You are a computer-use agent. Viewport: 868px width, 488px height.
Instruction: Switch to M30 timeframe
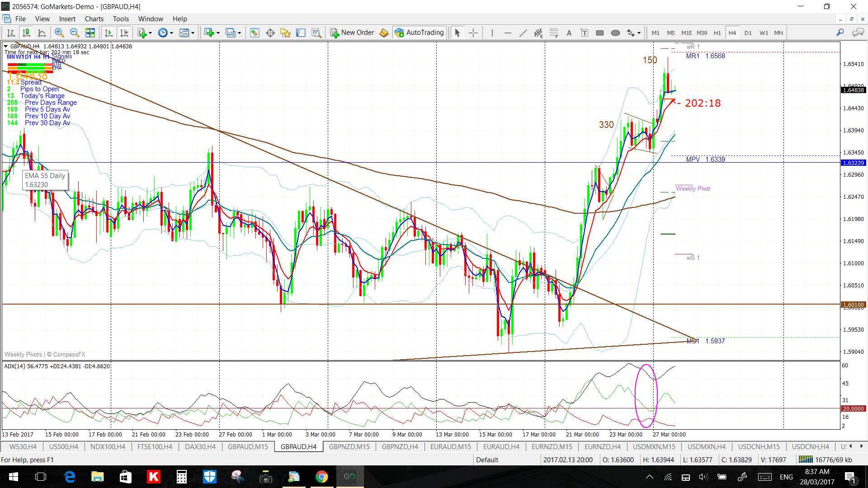point(702,33)
